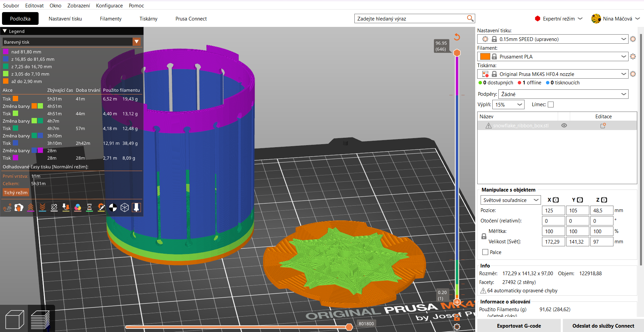The height and width of the screenshot is (332, 644).
Task: Click the search magnifier icon
Action: coord(470,18)
